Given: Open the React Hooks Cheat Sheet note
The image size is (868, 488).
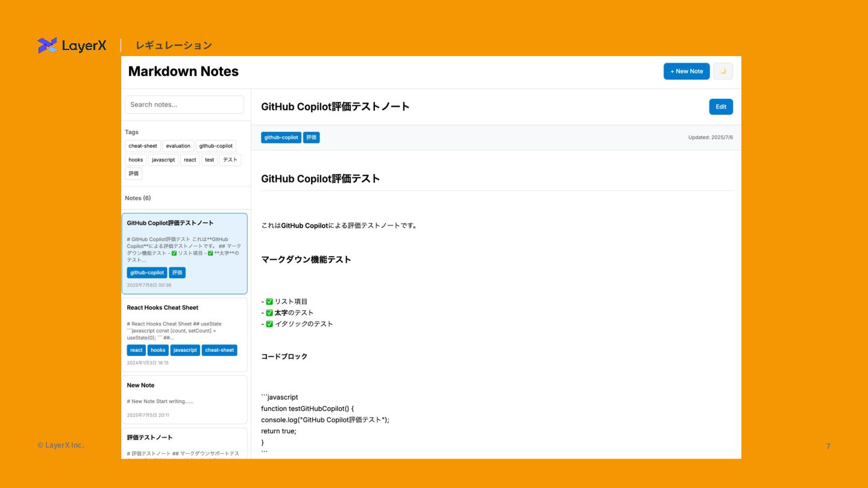Looking at the screenshot, I should [184, 335].
